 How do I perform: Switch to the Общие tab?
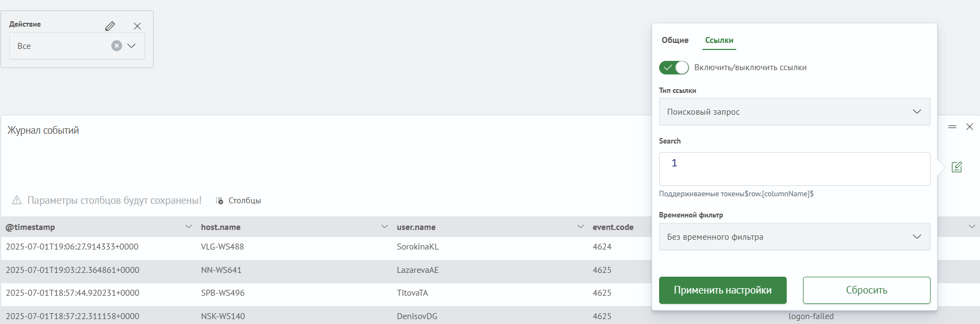[675, 40]
